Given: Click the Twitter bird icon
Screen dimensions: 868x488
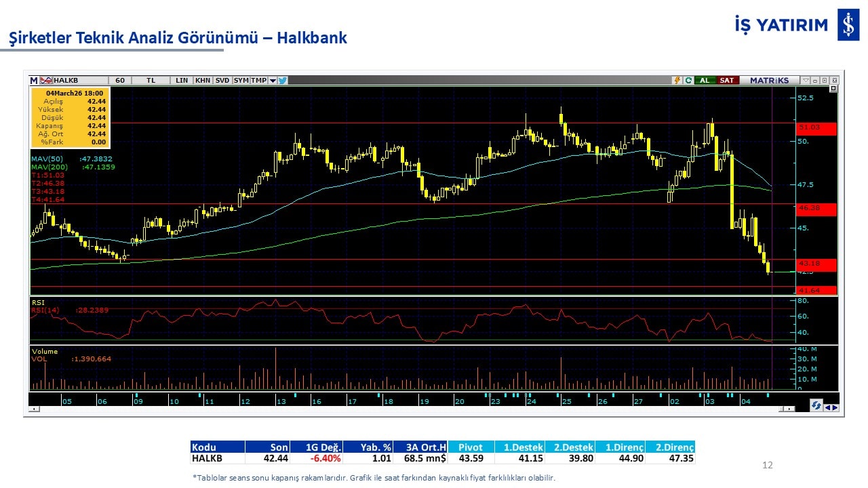Looking at the screenshot, I should (283, 80).
